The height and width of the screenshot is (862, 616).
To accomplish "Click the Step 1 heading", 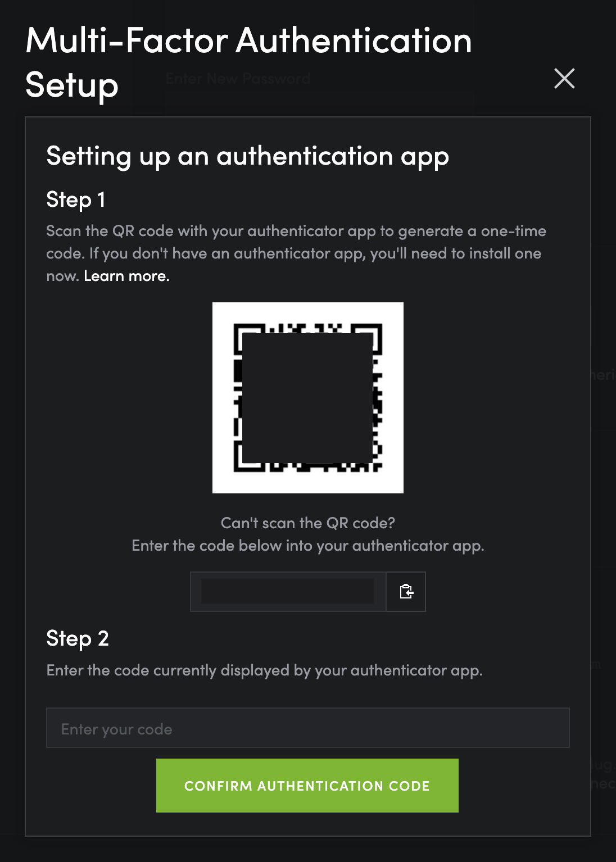I will [x=76, y=199].
